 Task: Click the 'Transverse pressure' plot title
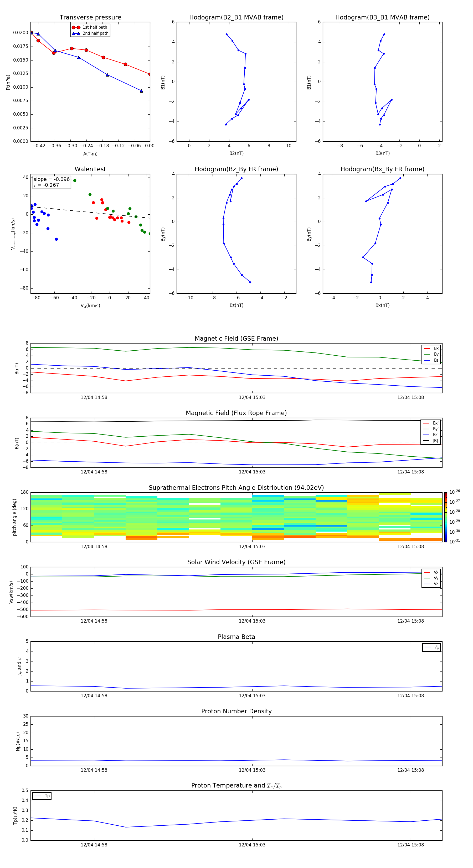pos(90,18)
